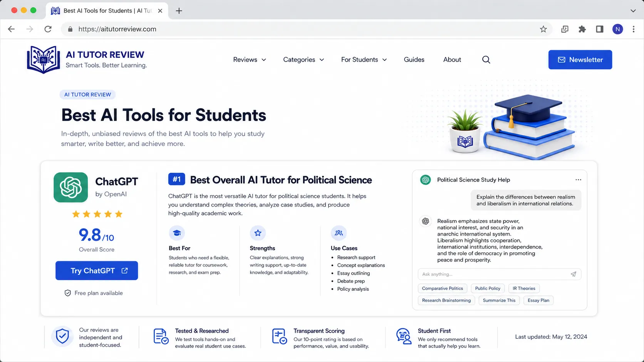This screenshot has height=362, width=644.
Task: Click the Try ChatGPT button
Action: [x=97, y=271]
